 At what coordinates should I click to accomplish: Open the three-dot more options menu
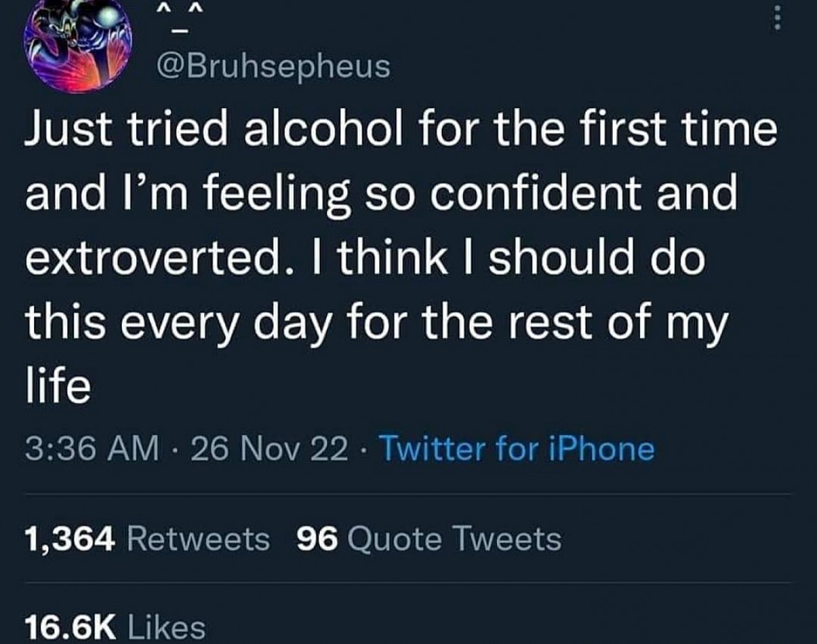[776, 16]
